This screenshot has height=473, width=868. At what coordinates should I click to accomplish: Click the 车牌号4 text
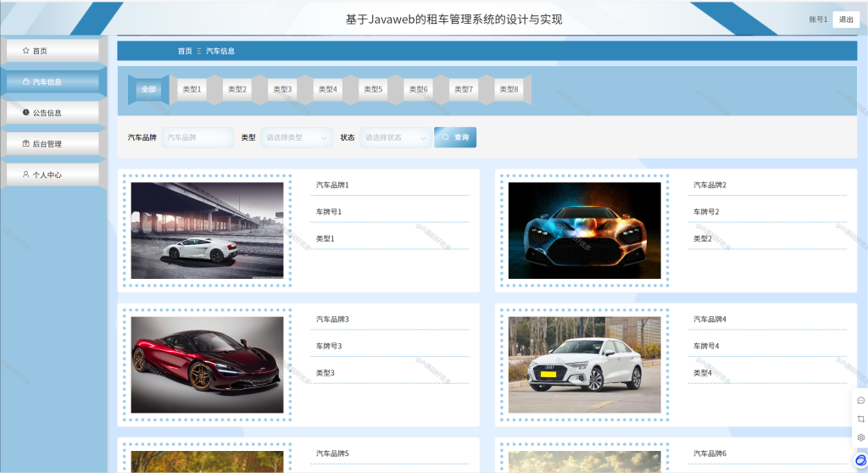click(x=706, y=346)
